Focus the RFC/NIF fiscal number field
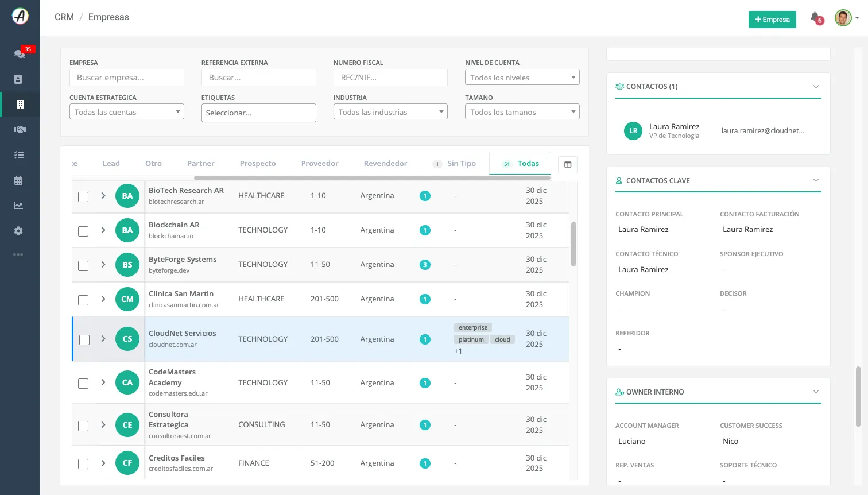Viewport: 868px width, 495px height. (x=390, y=78)
